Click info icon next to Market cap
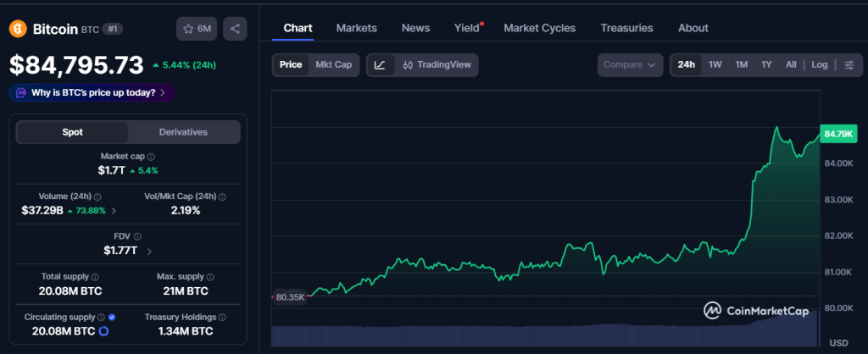Viewport: 868px width, 354px height. click(151, 157)
